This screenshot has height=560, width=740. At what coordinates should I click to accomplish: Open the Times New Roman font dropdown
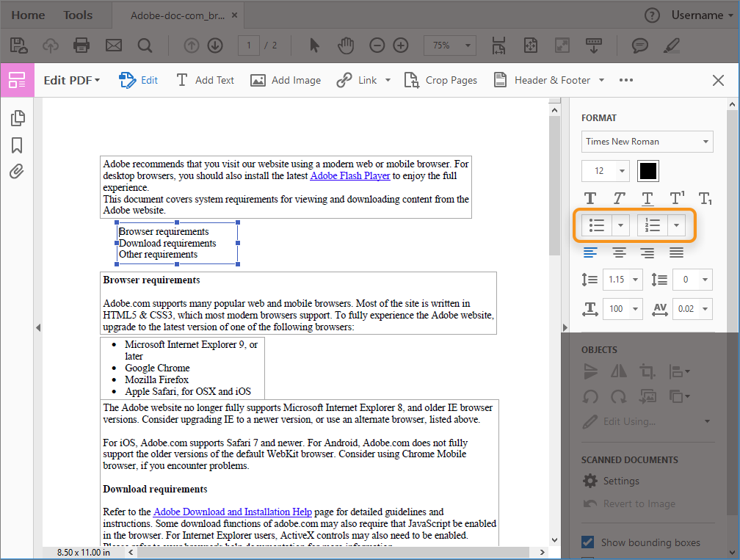(x=647, y=141)
